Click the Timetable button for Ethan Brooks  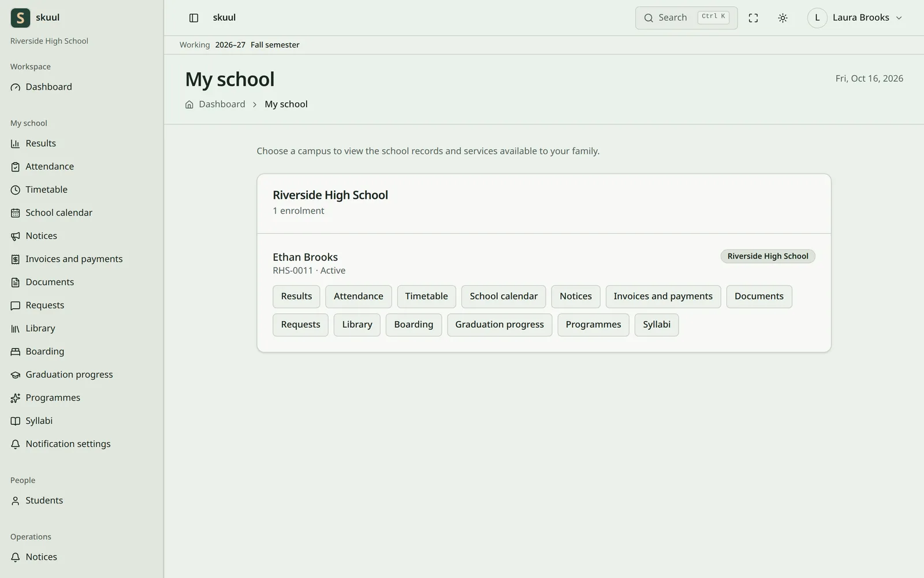(x=426, y=297)
